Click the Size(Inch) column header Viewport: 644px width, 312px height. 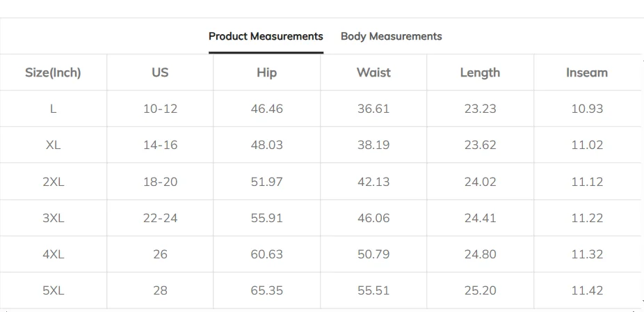coord(53,72)
